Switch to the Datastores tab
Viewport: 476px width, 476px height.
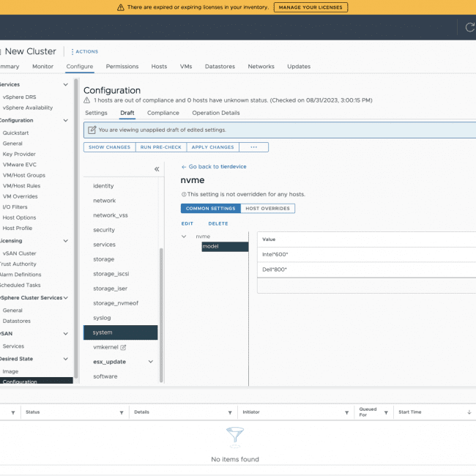coord(220,67)
